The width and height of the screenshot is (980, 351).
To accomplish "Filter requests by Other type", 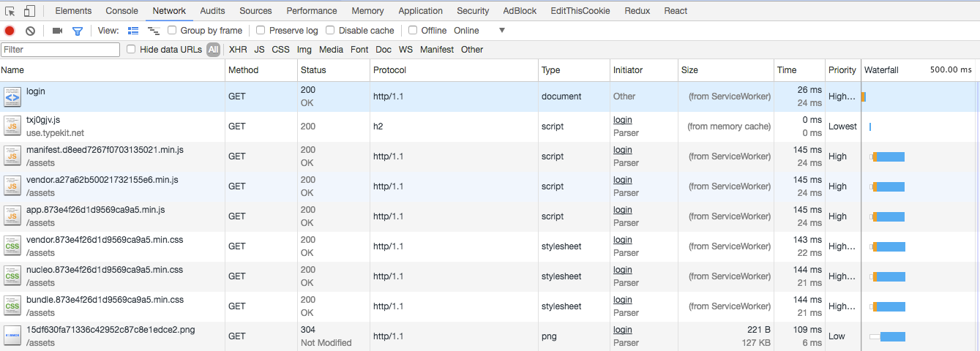I will (472, 50).
